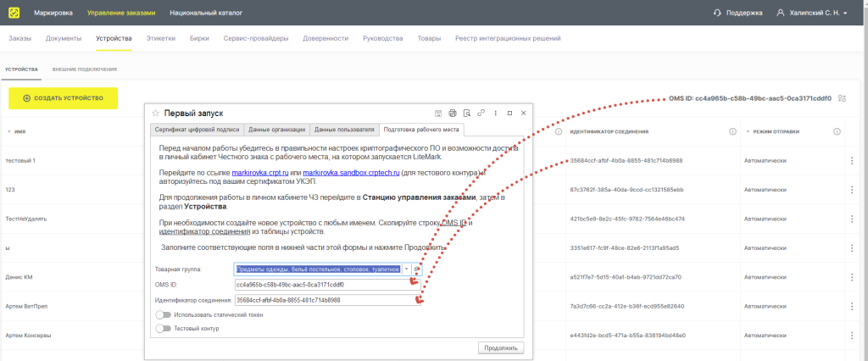The width and height of the screenshot is (868, 361).
Task: Maximize the Первый запуск dialog
Action: point(509,113)
